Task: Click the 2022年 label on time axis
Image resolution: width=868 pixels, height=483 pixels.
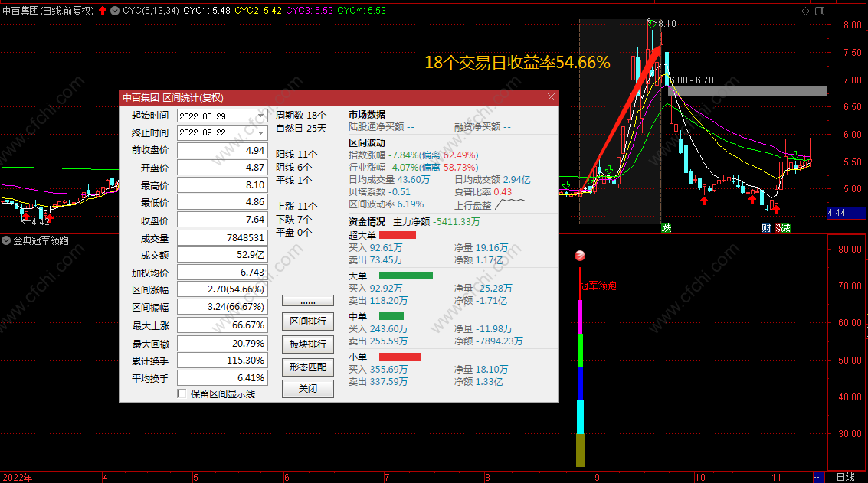Action: tap(17, 478)
